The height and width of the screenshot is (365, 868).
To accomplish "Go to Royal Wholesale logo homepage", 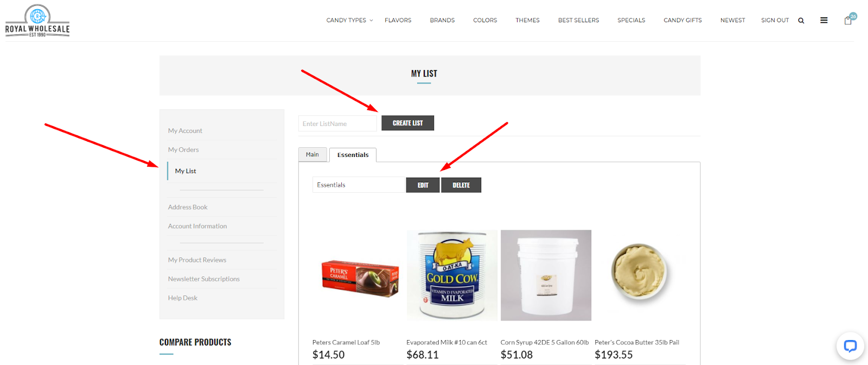I will pyautogui.click(x=37, y=21).
